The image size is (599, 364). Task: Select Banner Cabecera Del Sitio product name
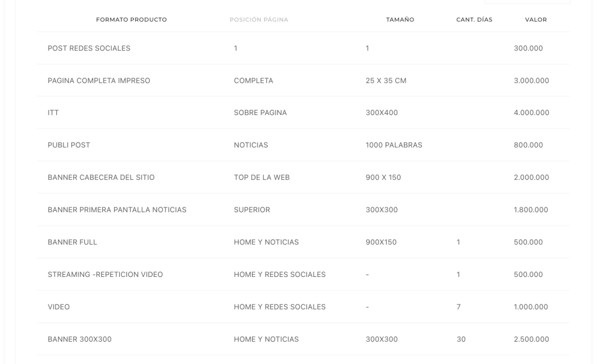pos(101,178)
